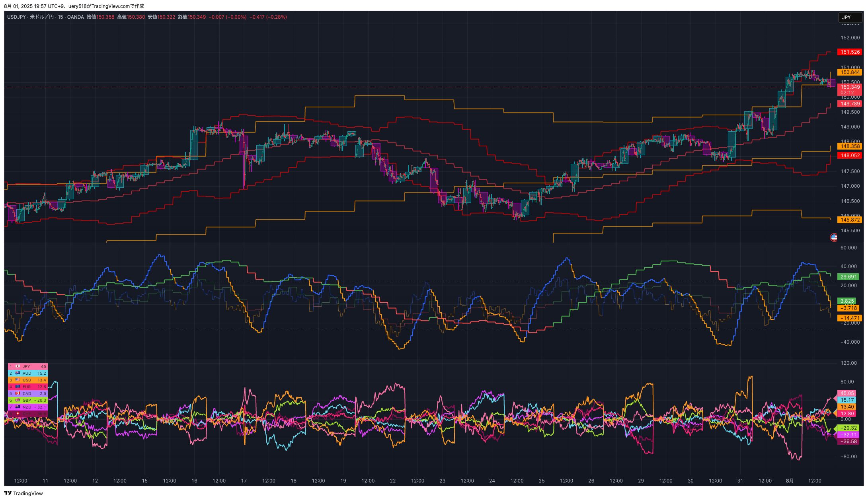
Task: Click the New Zealand flag beside NZD
Action: [18, 407]
